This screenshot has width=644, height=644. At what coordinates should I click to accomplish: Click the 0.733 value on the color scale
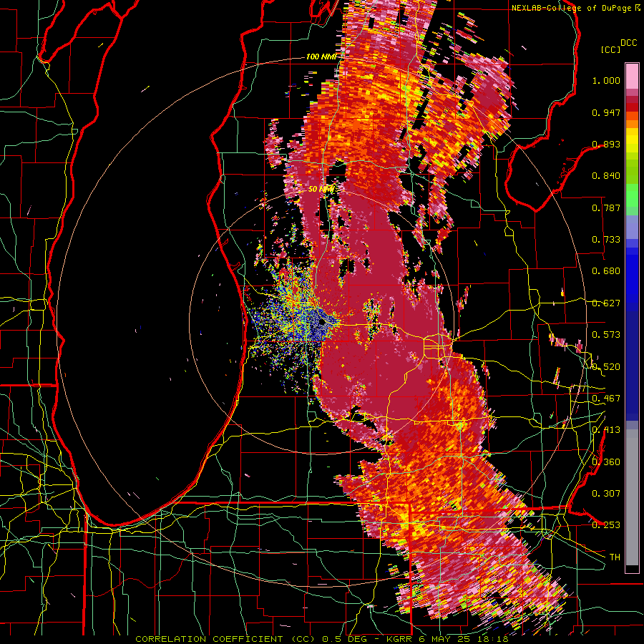tap(606, 240)
